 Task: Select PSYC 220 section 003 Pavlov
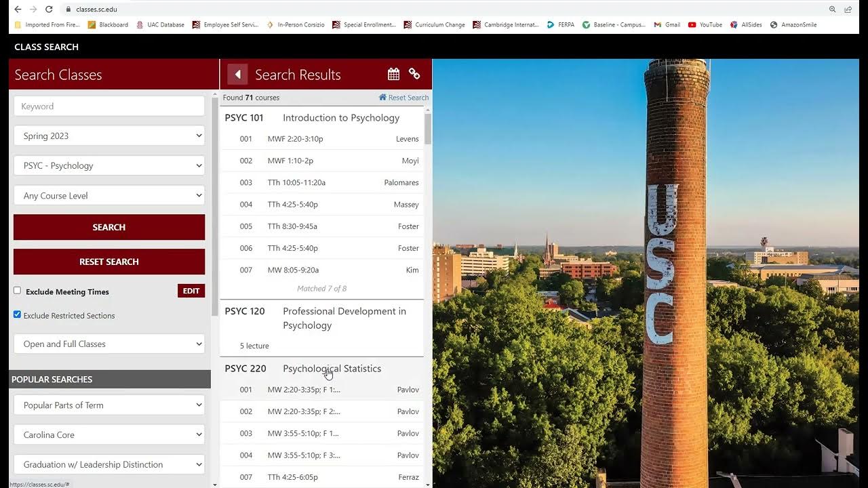pyautogui.click(x=322, y=433)
